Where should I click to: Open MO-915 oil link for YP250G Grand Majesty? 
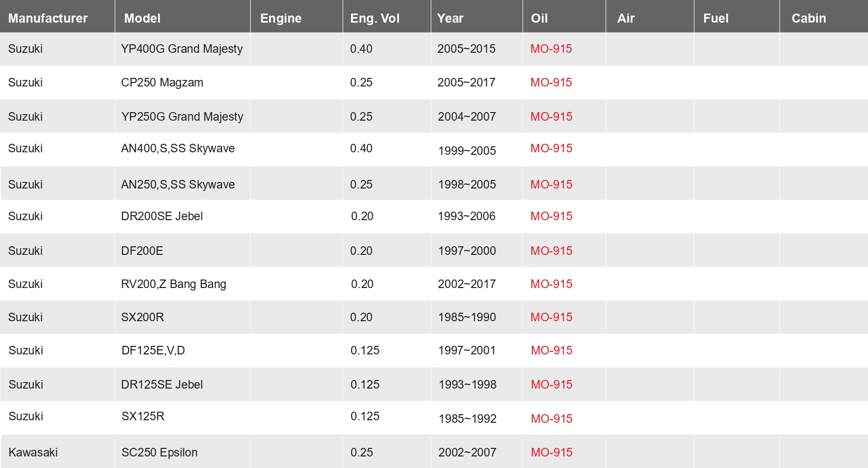point(551,117)
